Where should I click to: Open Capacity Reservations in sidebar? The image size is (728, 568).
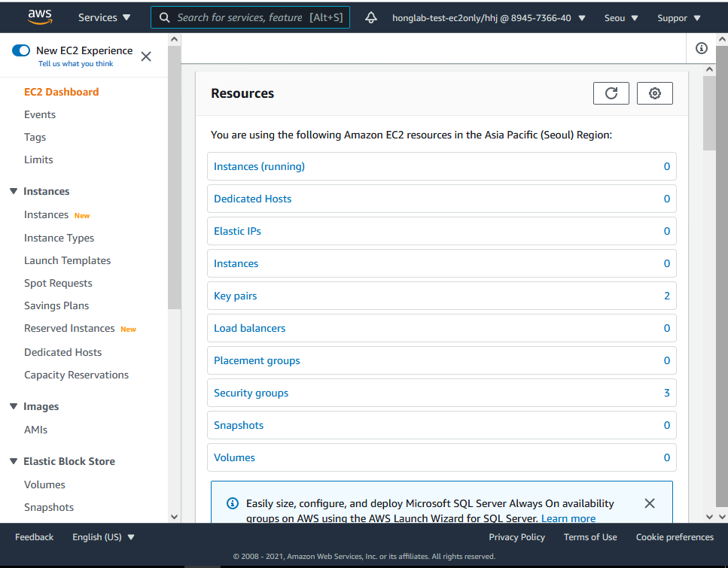click(76, 375)
